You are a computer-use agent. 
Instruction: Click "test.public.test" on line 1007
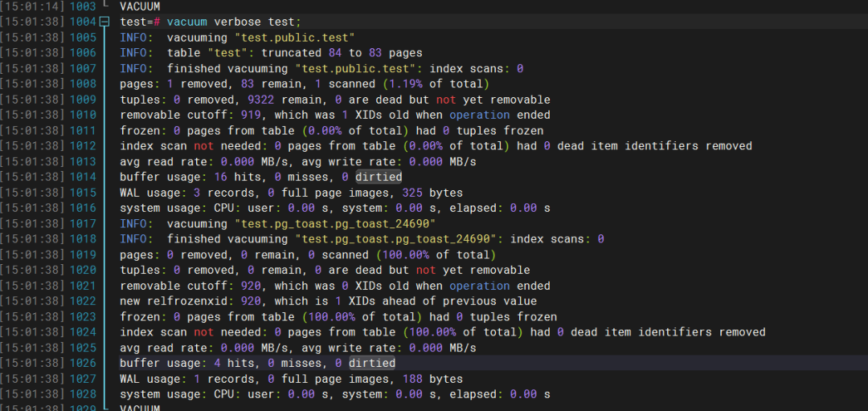354,68
